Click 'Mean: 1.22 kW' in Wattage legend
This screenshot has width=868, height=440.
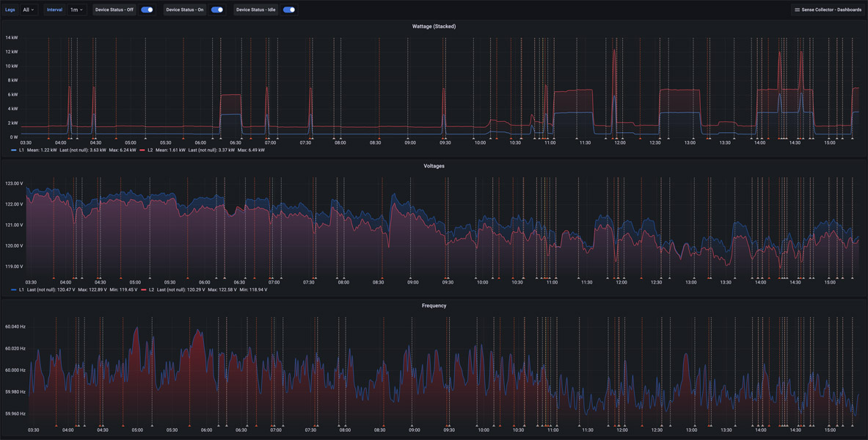coord(42,150)
